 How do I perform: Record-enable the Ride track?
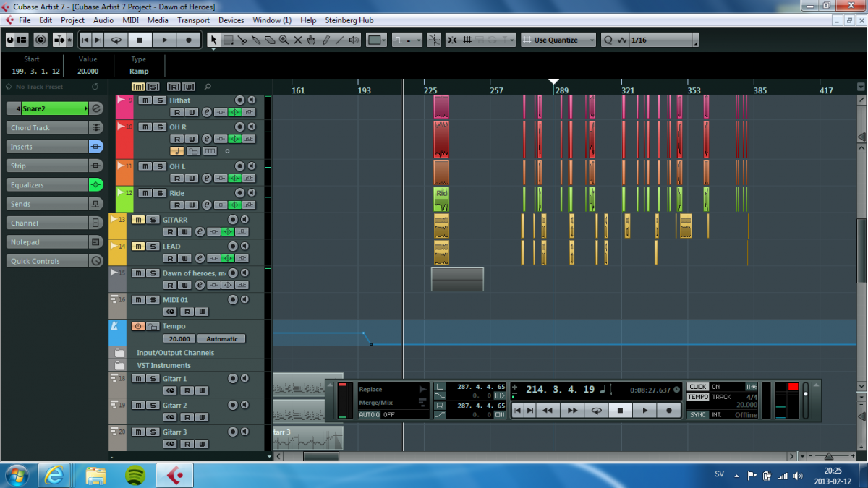[239, 193]
